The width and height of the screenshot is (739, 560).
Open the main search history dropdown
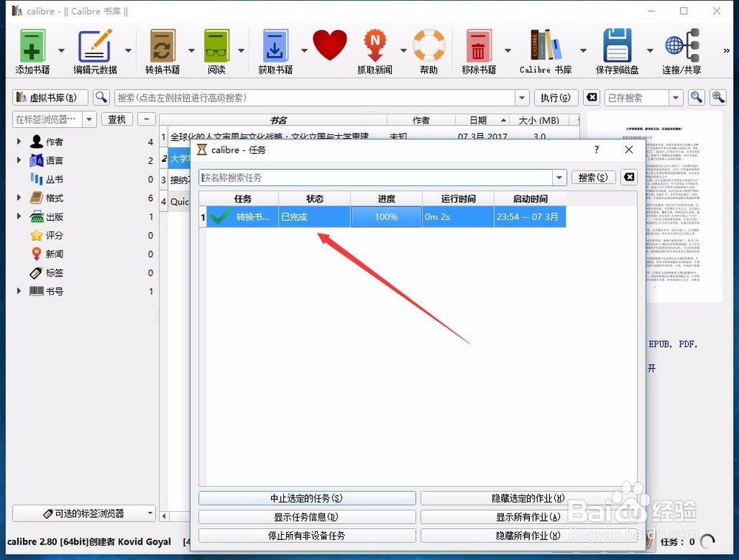click(522, 98)
